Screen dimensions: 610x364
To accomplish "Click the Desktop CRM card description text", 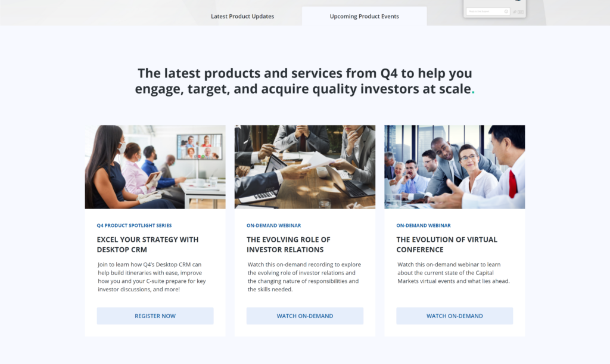I will coord(152,277).
